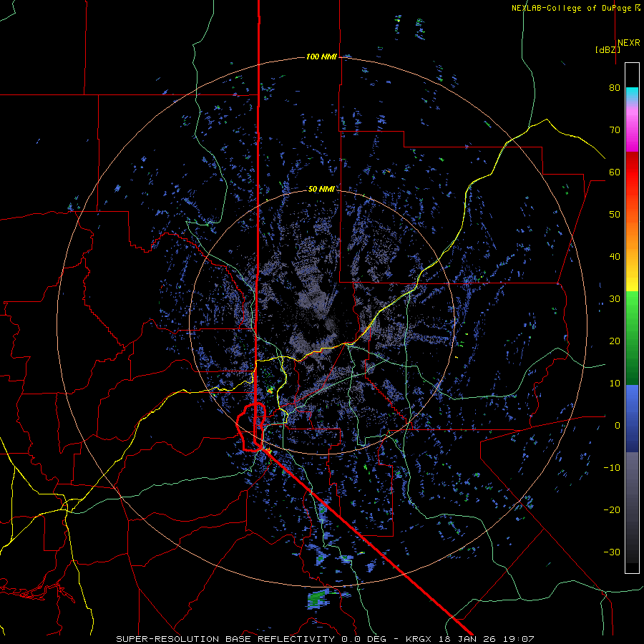Click the product title caption at the bottom

[325, 639]
